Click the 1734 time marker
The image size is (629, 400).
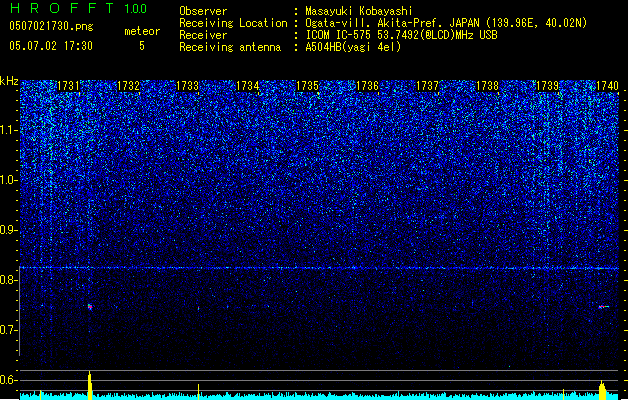coord(248,86)
